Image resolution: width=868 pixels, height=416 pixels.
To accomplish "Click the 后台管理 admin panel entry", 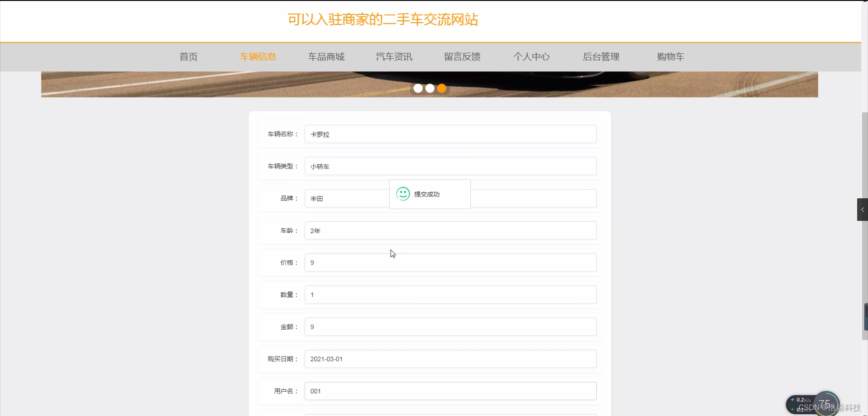I will 601,57.
